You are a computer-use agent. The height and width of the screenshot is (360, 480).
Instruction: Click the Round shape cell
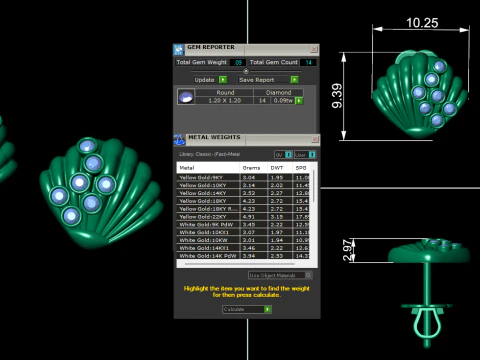pyautogui.click(x=225, y=92)
